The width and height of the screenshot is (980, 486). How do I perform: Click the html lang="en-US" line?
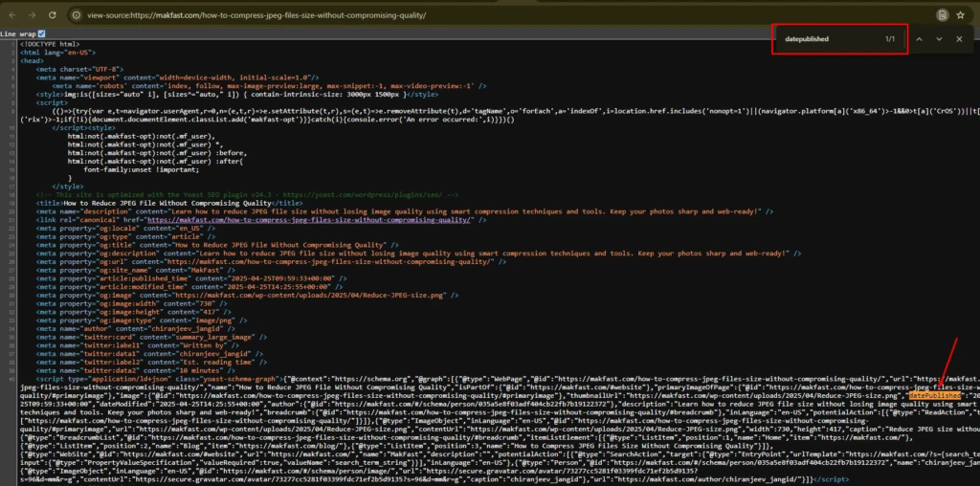58,53
